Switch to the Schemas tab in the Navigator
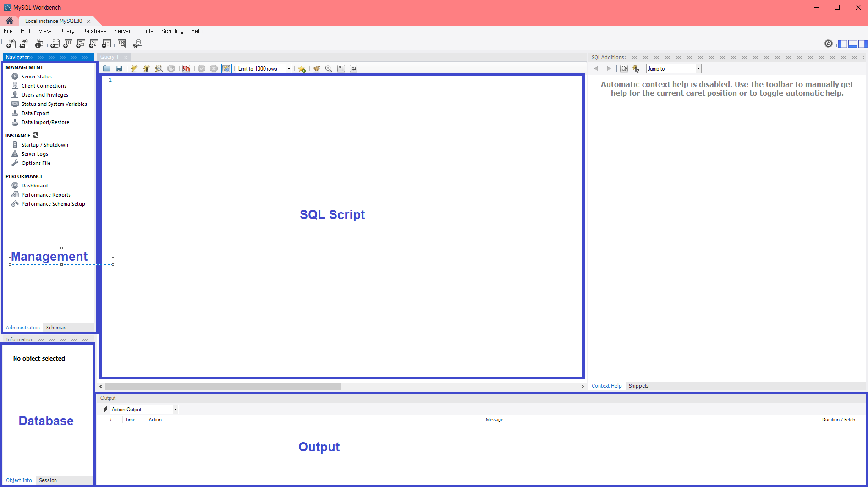 [56, 327]
